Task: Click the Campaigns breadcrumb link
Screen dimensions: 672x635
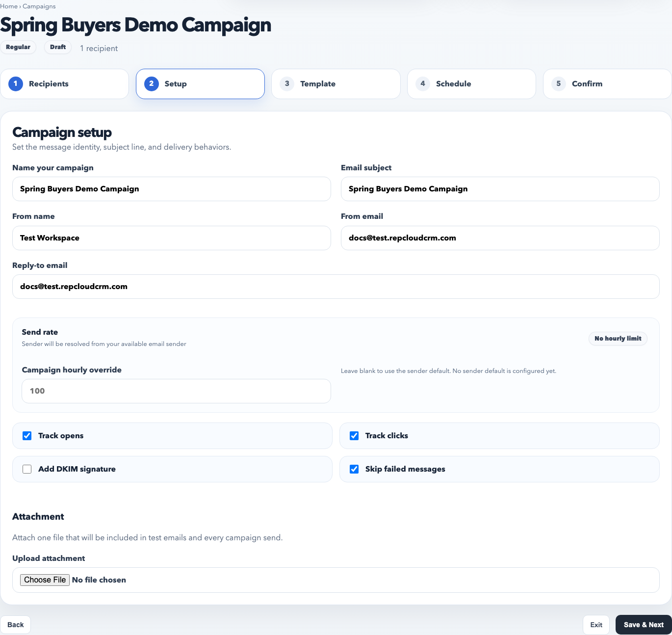Action: pos(39,6)
